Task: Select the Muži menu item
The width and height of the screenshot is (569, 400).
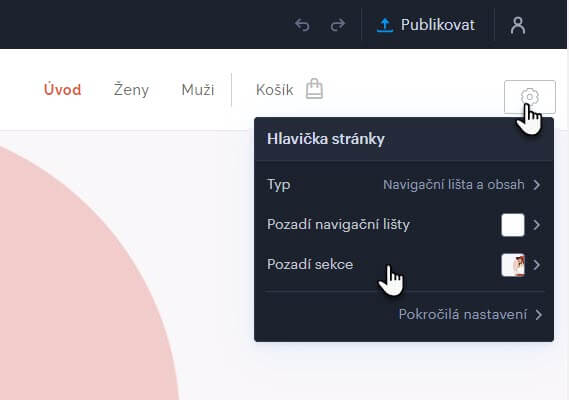Action: click(198, 90)
